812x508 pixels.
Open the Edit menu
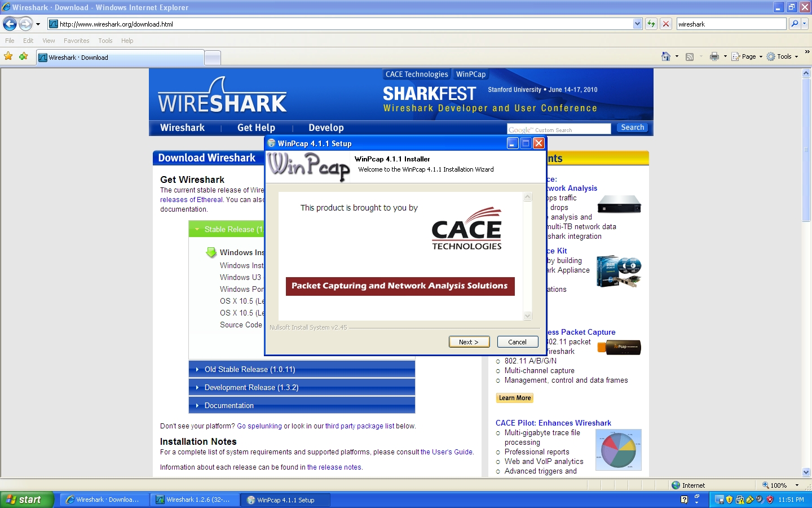28,41
